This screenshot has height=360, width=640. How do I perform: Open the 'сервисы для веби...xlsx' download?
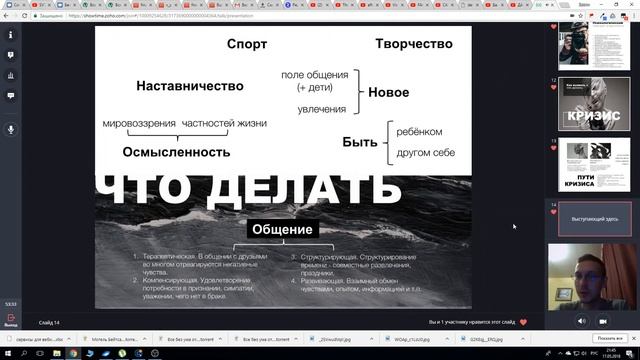coord(36,339)
